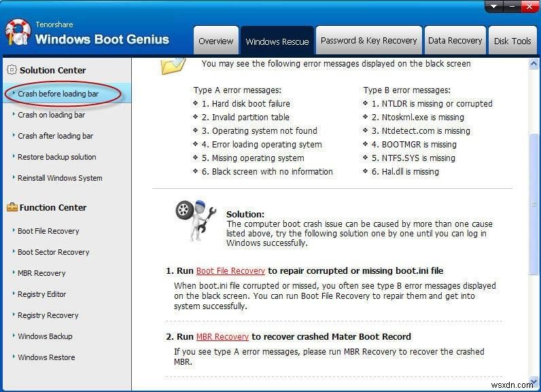Click '3. Operating system not found' entry
This screenshot has height=392, width=541.
tap(259, 131)
